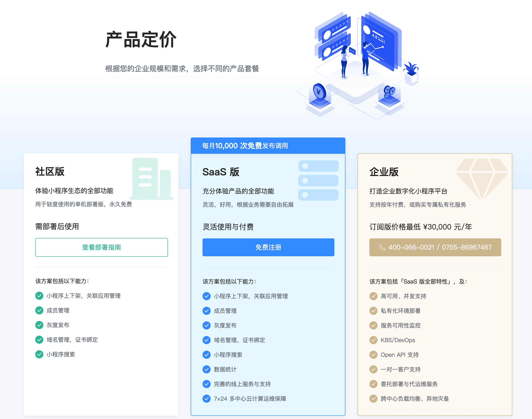This screenshot has width=532, height=419.
Task: Click the 企业版 card title
Action: click(x=384, y=172)
